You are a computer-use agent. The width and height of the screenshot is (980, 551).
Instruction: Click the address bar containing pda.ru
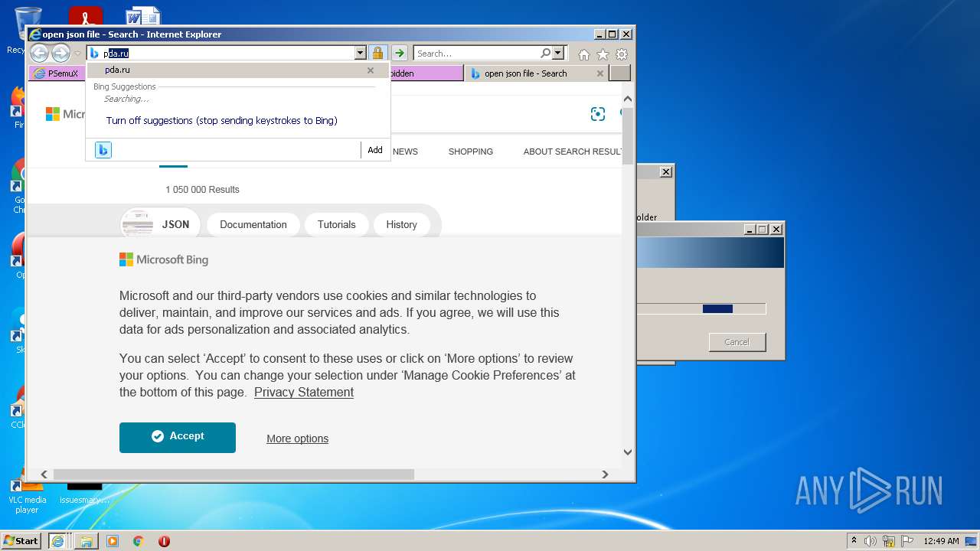coord(220,53)
